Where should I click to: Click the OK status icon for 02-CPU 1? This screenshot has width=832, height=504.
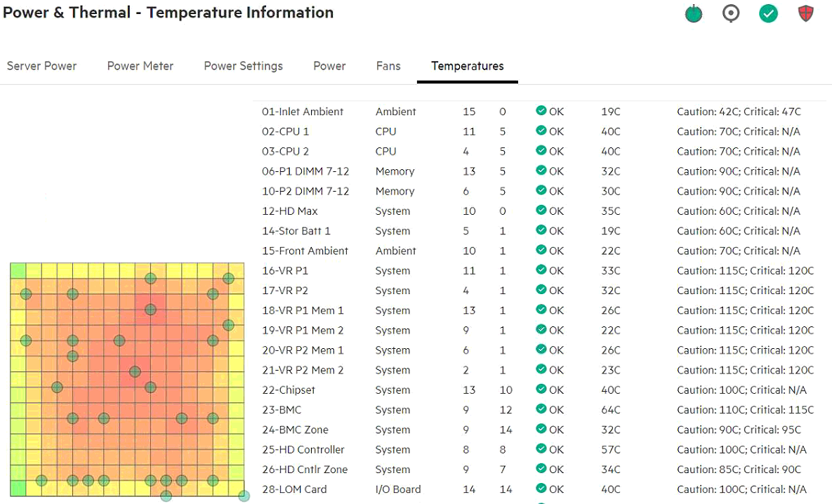click(541, 131)
